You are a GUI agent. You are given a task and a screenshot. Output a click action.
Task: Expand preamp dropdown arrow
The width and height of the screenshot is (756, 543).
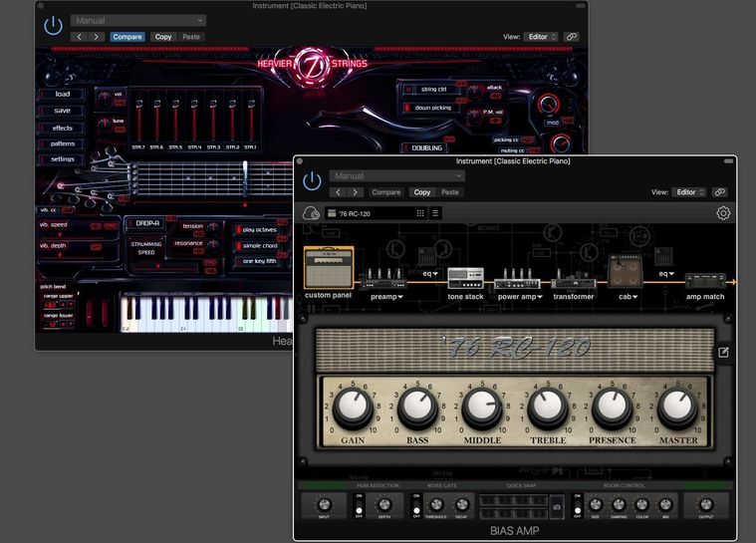400,297
